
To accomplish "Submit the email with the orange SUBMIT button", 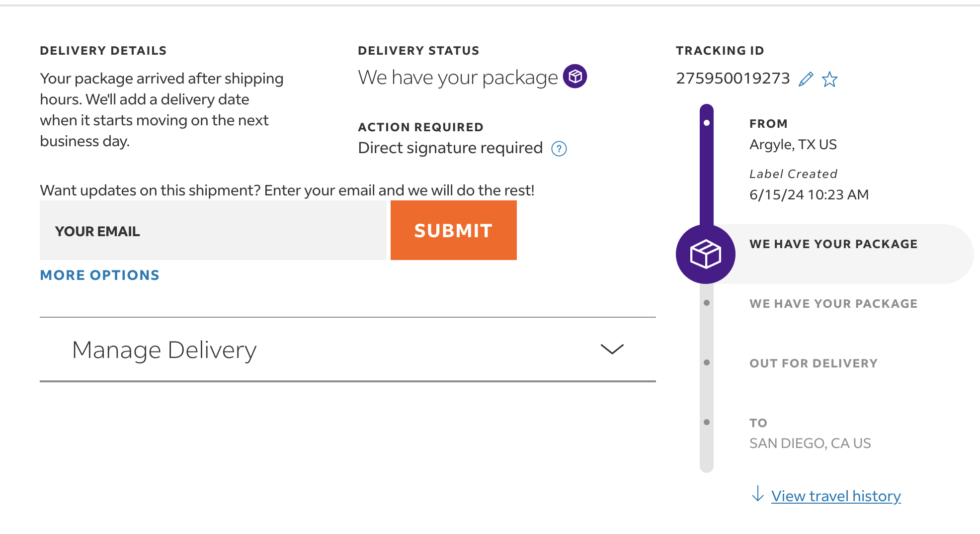I will [454, 230].
